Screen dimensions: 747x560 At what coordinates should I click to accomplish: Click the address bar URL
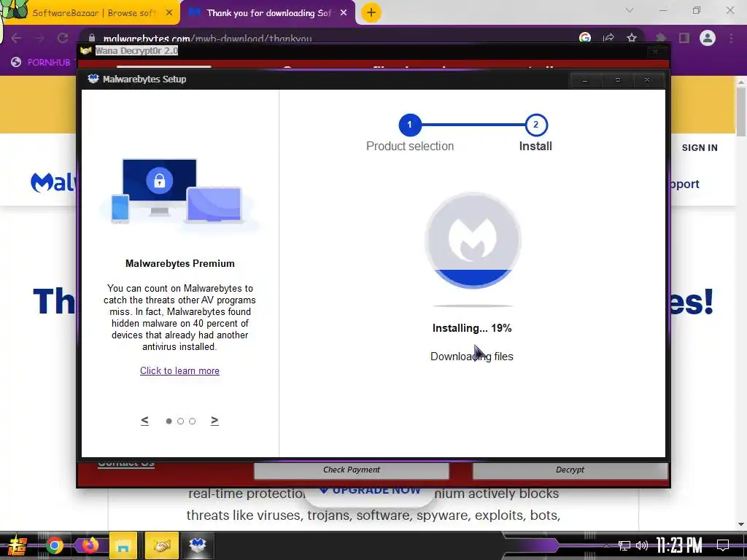208,39
